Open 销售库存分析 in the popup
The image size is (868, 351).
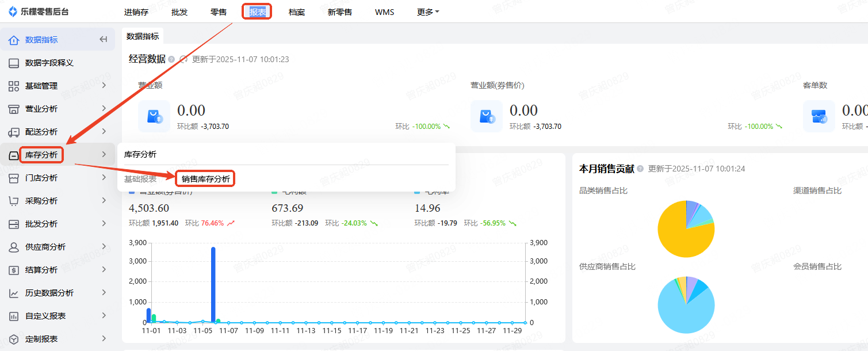206,179
